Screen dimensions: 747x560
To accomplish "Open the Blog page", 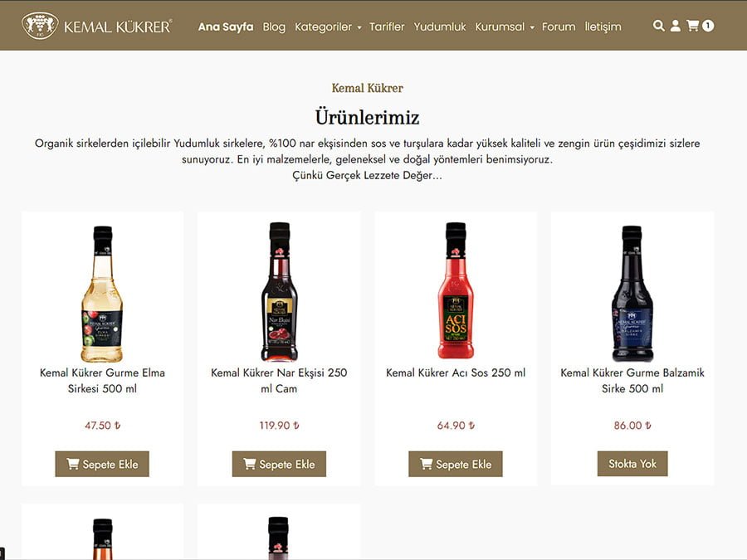I will tap(274, 27).
